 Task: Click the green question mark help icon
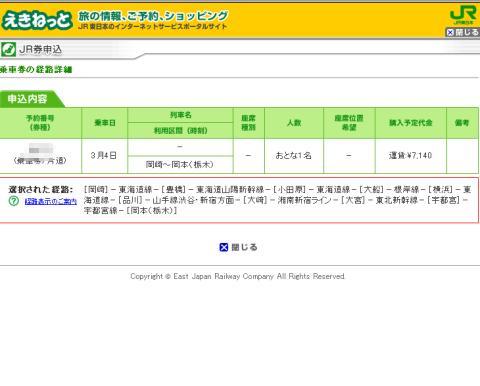(x=14, y=201)
